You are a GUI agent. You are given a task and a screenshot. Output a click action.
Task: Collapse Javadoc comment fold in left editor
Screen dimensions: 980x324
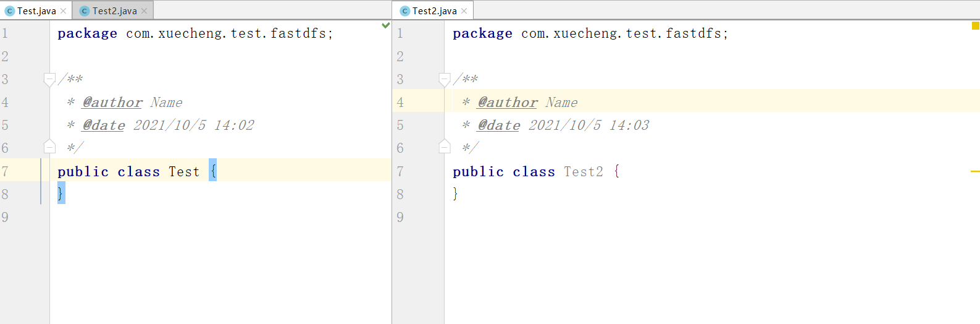tap(50, 79)
